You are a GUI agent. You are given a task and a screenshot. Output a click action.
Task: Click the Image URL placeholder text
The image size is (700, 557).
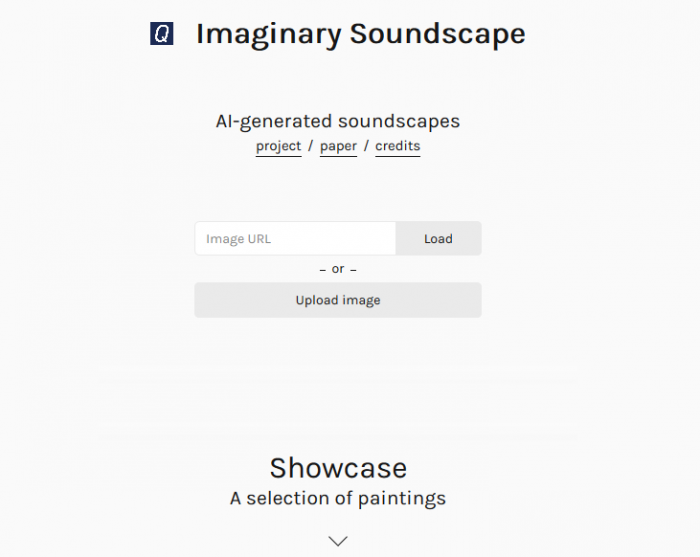click(238, 239)
